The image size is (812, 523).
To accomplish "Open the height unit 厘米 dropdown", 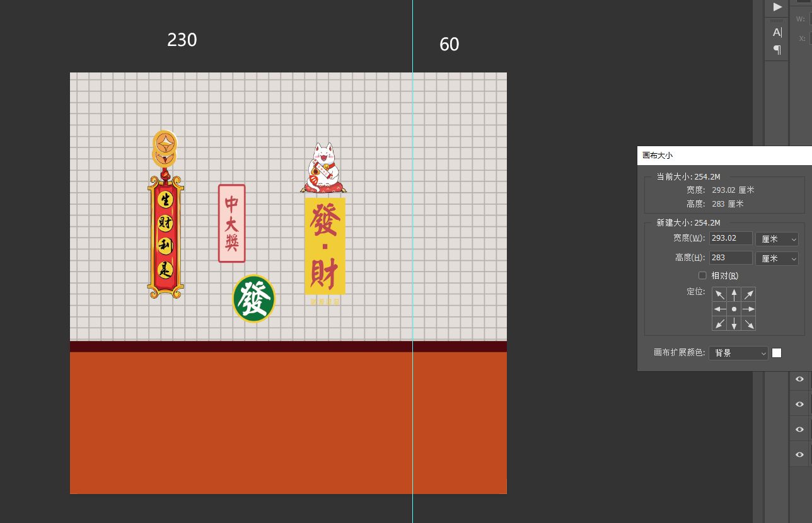I will [777, 258].
